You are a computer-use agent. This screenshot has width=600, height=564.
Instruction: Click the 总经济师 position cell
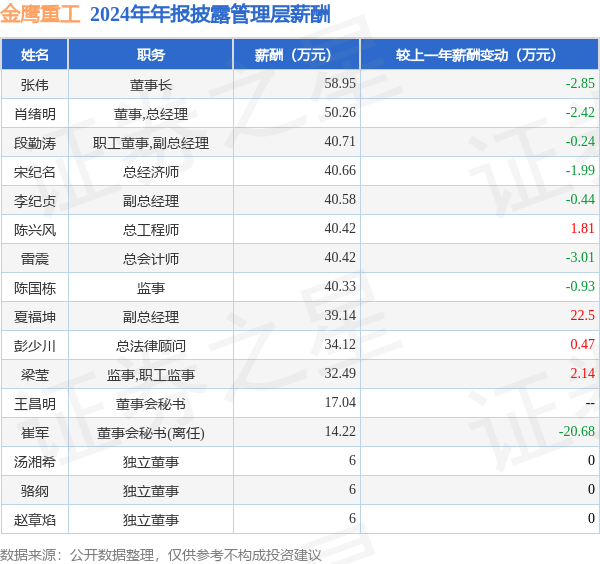[151, 172]
